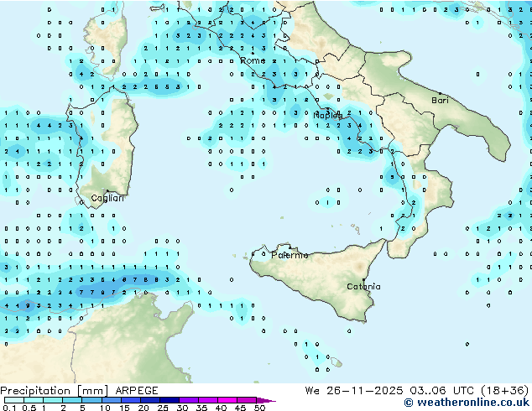Click the Cagliari city marker dot

click(107, 191)
